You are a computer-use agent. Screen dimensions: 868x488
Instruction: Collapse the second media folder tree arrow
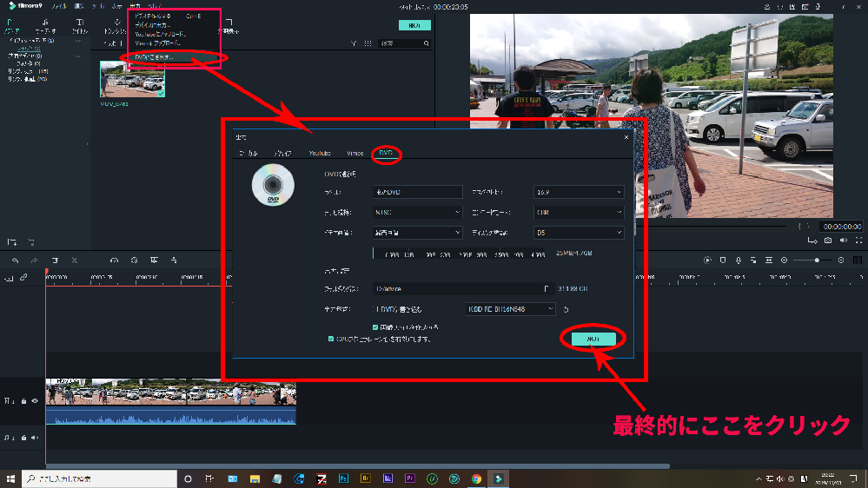point(78,56)
